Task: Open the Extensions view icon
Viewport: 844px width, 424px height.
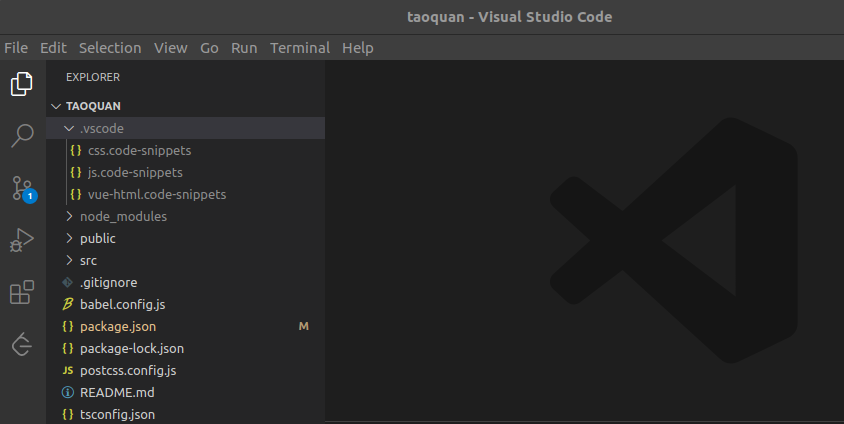Action: (22, 292)
